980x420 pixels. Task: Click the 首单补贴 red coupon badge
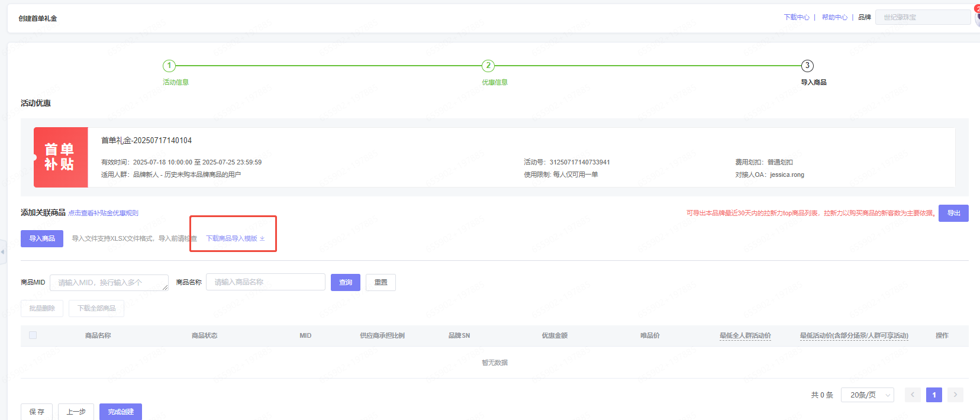(60, 157)
